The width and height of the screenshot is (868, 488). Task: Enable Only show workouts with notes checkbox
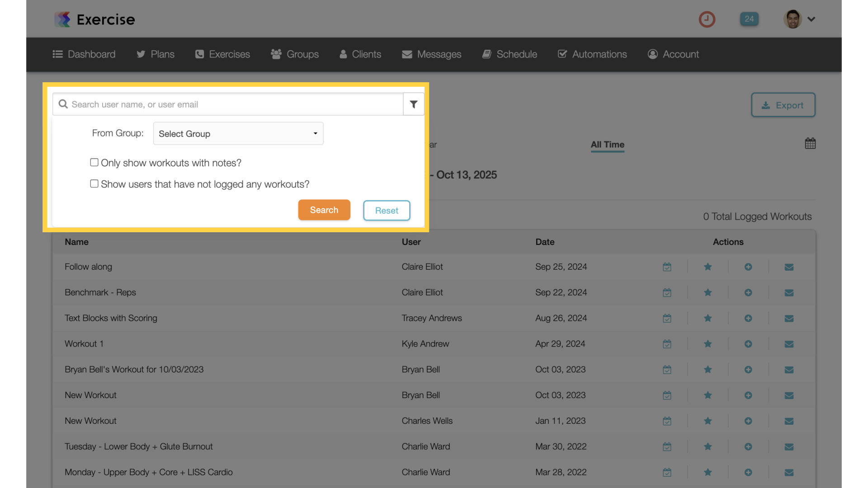click(x=94, y=162)
